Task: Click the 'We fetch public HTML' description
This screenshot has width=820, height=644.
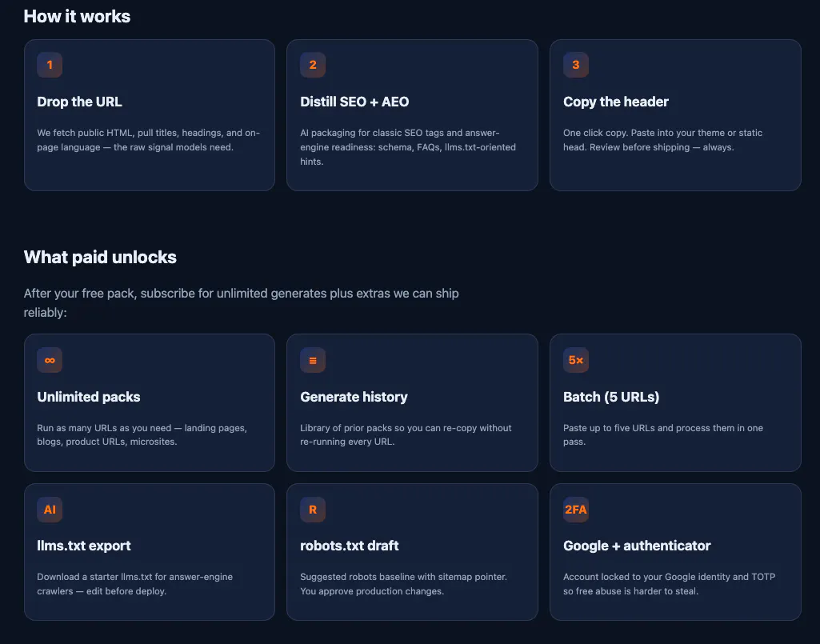Action: click(x=149, y=140)
